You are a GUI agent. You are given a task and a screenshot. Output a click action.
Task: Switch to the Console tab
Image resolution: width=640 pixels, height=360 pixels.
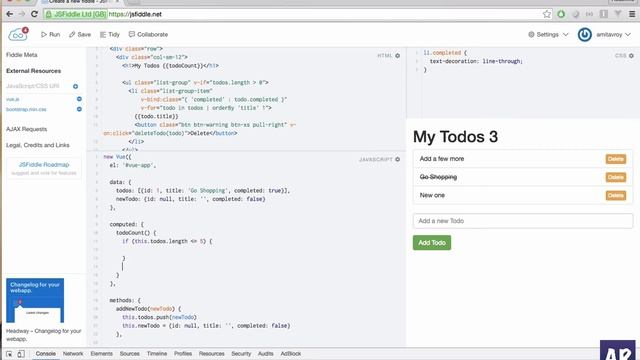click(45, 353)
